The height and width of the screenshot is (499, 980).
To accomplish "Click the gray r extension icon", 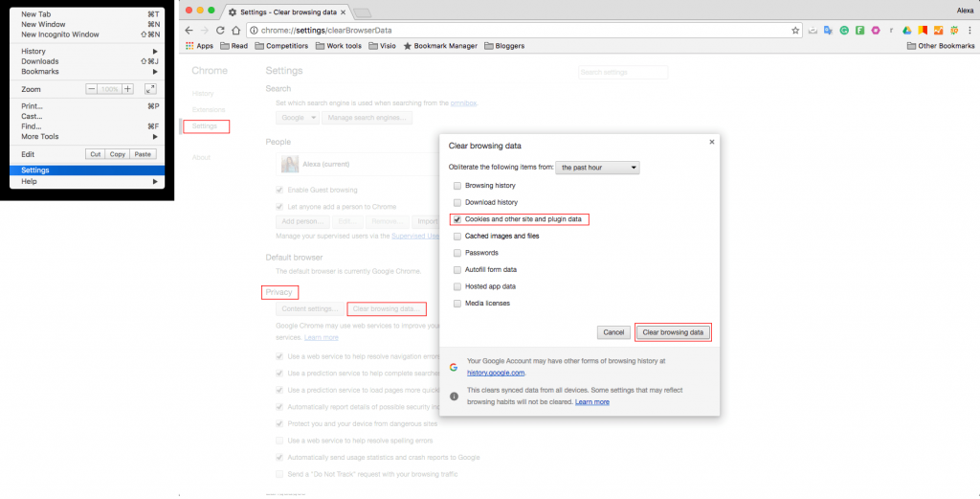I will click(891, 30).
